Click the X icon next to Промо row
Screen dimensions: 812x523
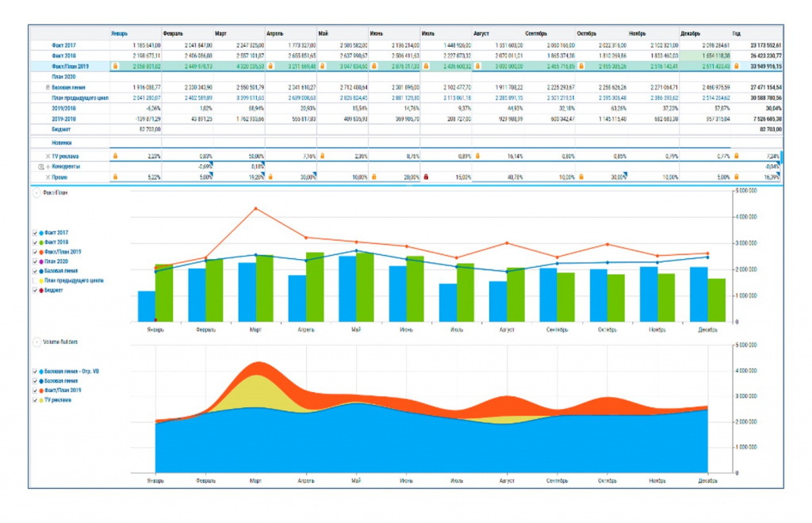point(48,178)
